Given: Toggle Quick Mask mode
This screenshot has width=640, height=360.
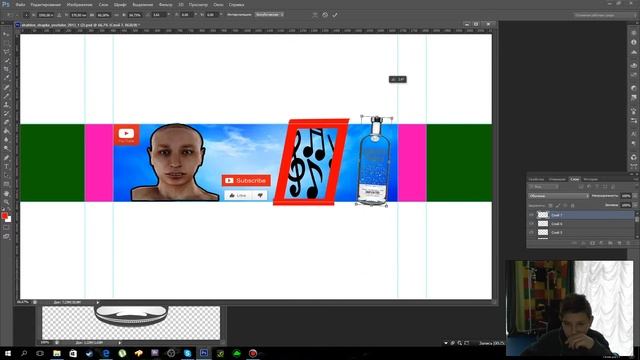Looking at the screenshot, I should [6, 227].
